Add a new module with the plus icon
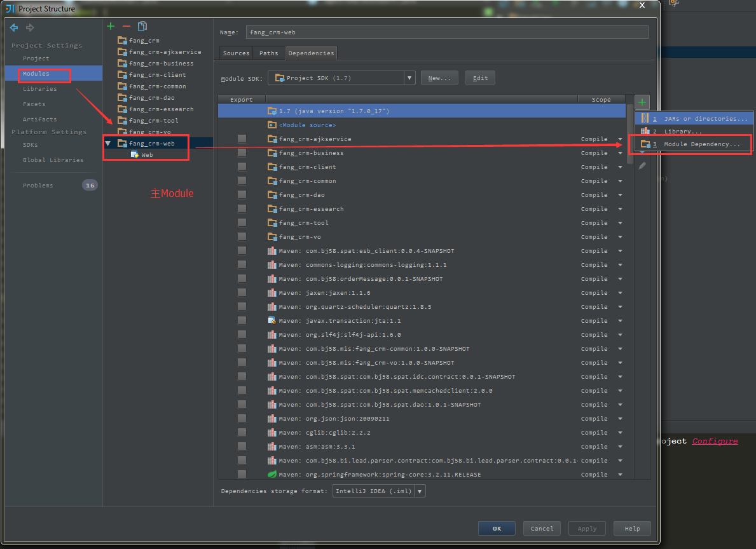The width and height of the screenshot is (756, 549). pyautogui.click(x=111, y=26)
